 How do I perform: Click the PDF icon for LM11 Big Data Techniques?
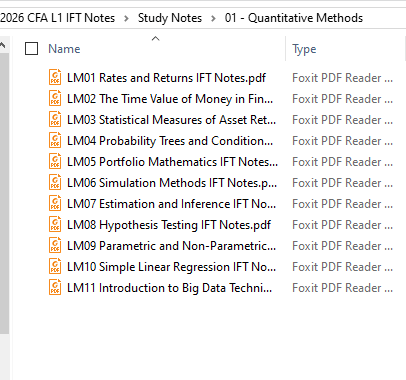pyautogui.click(x=55, y=287)
